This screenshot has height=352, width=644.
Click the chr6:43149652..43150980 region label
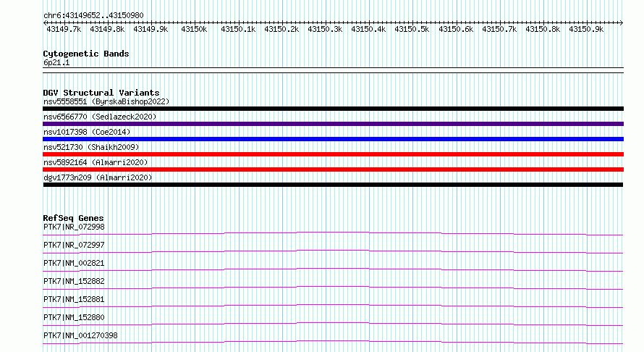pyautogui.click(x=93, y=15)
